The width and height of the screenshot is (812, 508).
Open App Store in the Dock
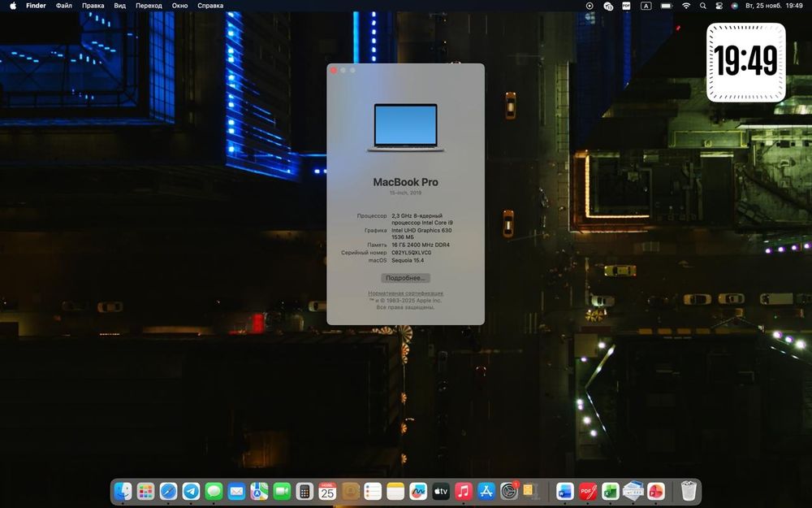pyautogui.click(x=486, y=491)
